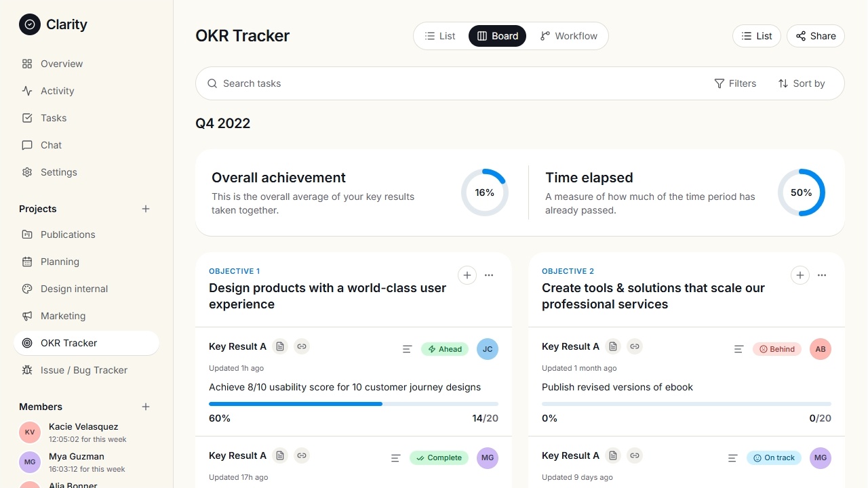Open the lines menu icon beside the Behind badge
Viewport: 868px width, 488px height.
coord(739,349)
